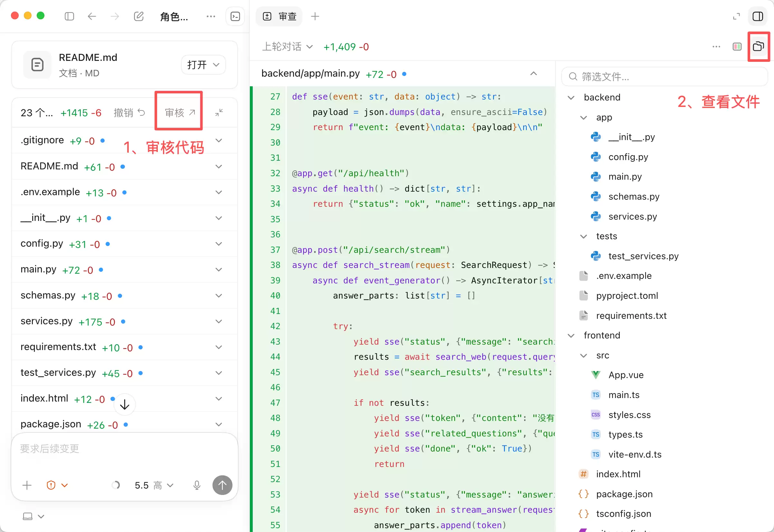Go forward with the right arrow
774x532 pixels.
coord(115,16)
